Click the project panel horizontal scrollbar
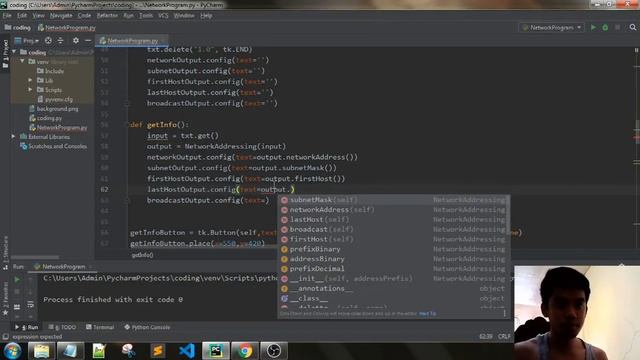The image size is (640, 360). pyautogui.click(x=35, y=258)
